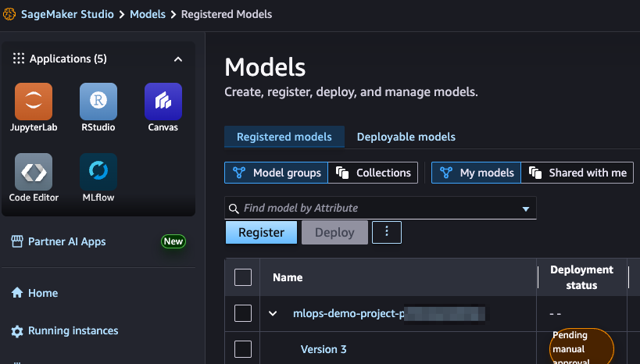The image size is (640, 364).
Task: Open the JupyterLab application
Action: click(34, 107)
